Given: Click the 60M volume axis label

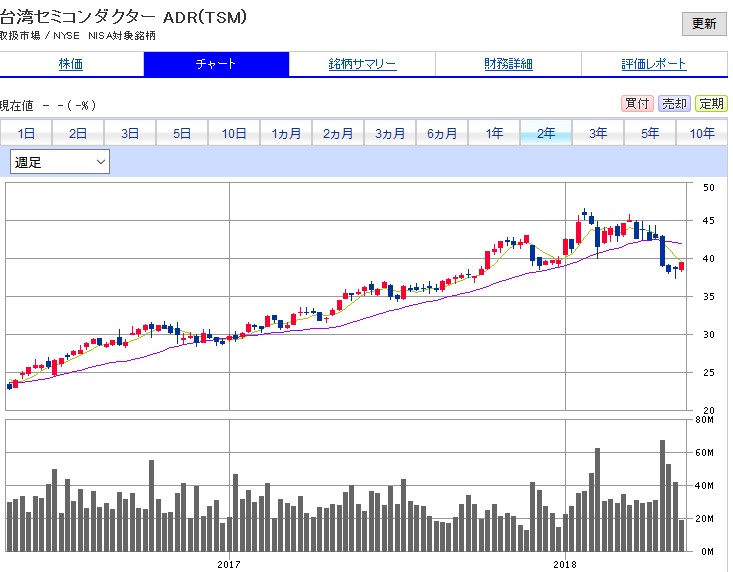Looking at the screenshot, I should tap(704, 452).
